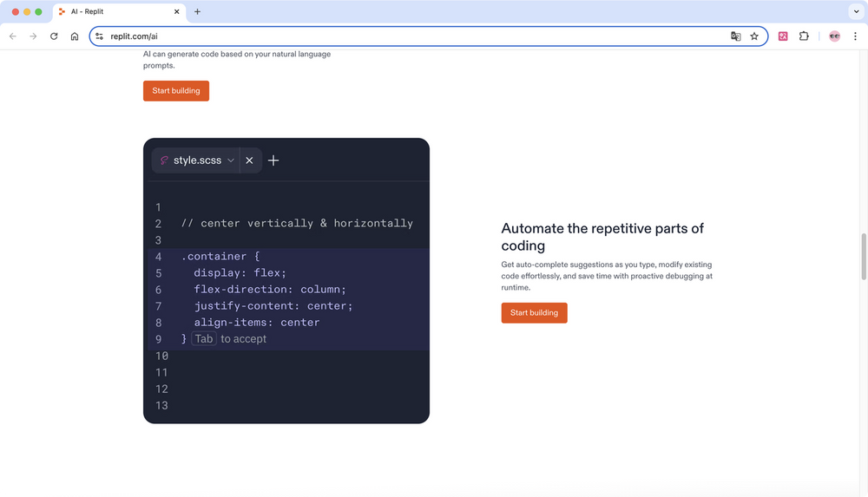Click the upper Start building button
Viewport: 868px width, 497px height.
point(176,91)
